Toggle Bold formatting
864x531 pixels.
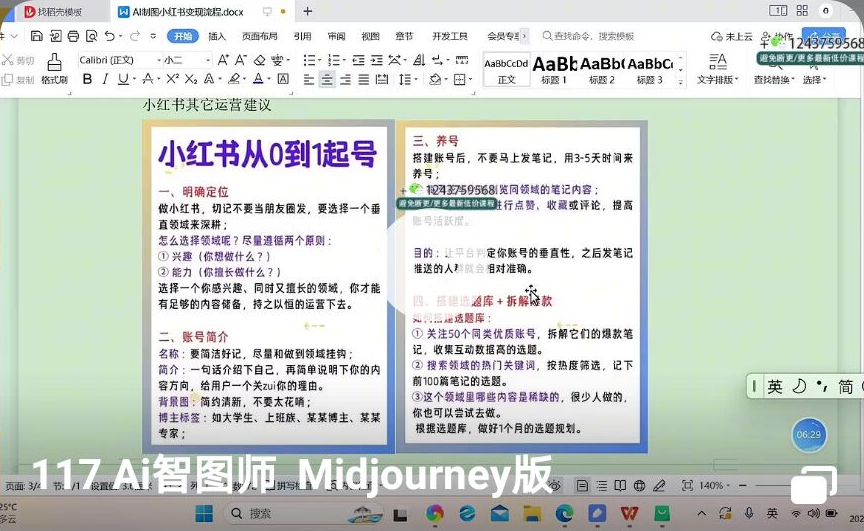tap(86, 79)
